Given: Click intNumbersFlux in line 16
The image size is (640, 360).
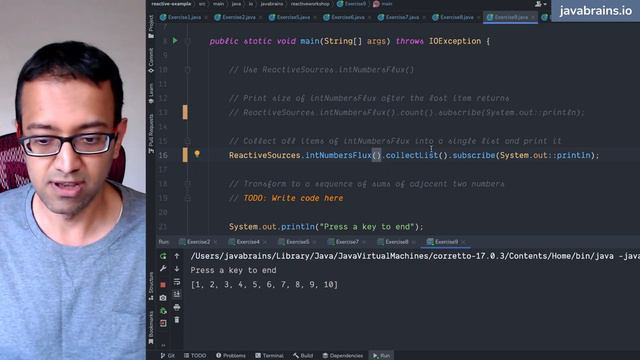Looking at the screenshot, I should click(338, 155).
